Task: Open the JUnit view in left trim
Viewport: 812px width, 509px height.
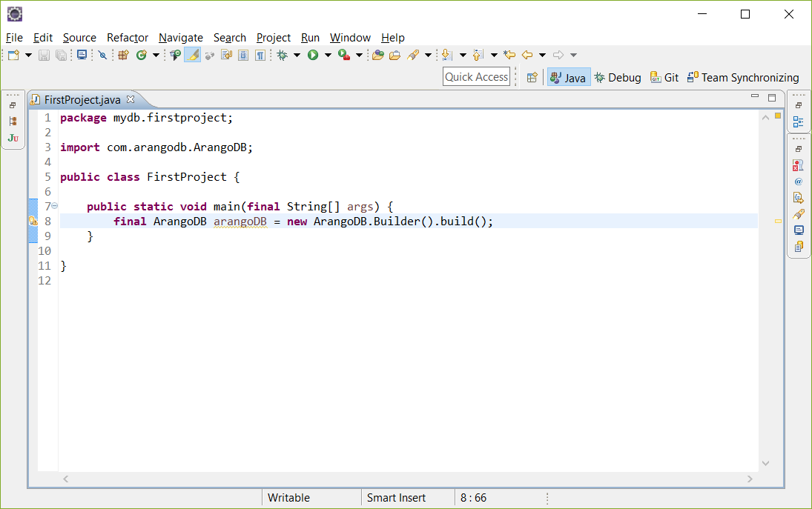Action: click(x=13, y=138)
